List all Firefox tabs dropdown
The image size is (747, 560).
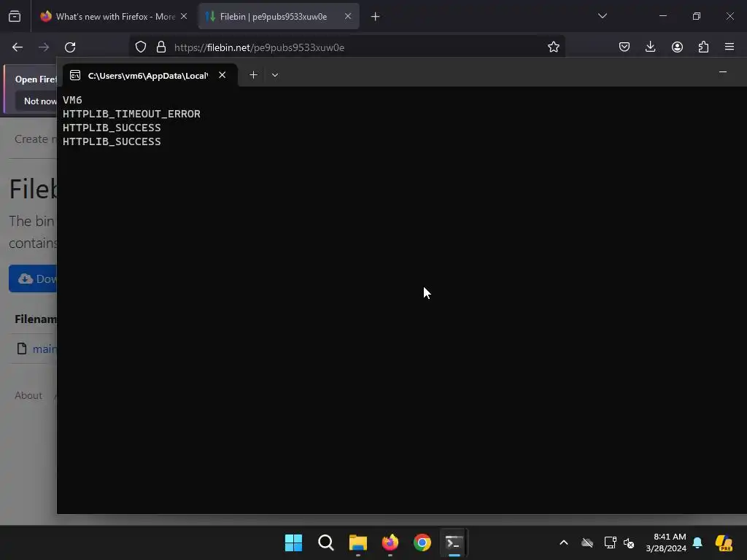click(602, 16)
